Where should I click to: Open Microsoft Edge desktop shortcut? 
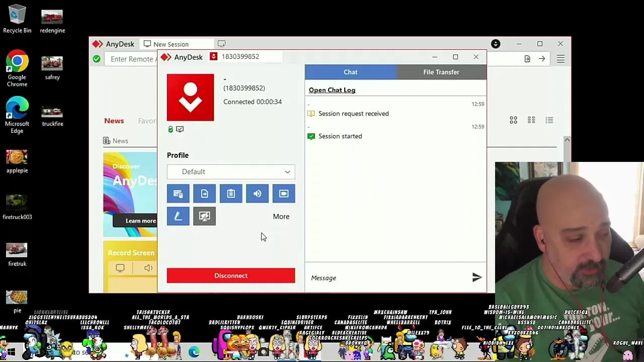[17, 115]
